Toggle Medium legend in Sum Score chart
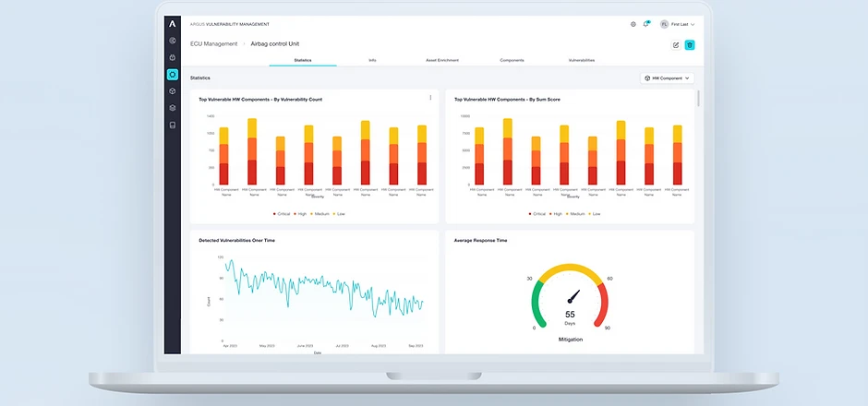868x406 pixels. coord(575,213)
